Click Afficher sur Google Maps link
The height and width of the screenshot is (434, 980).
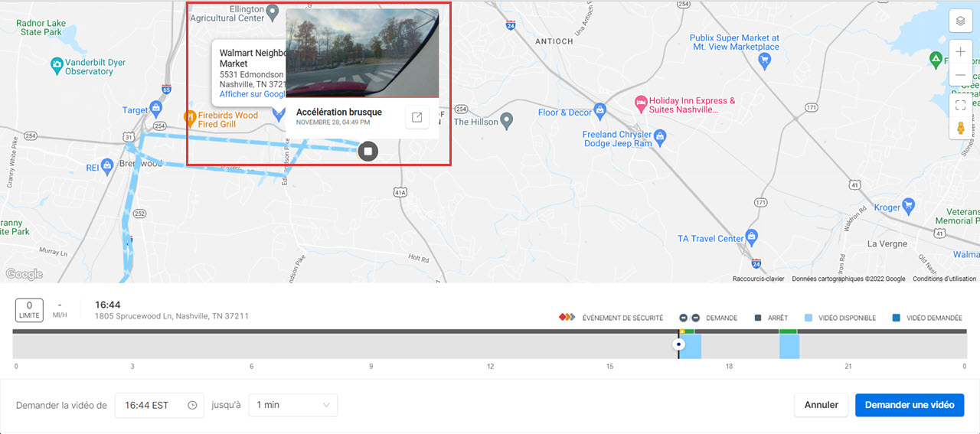pyautogui.click(x=252, y=94)
